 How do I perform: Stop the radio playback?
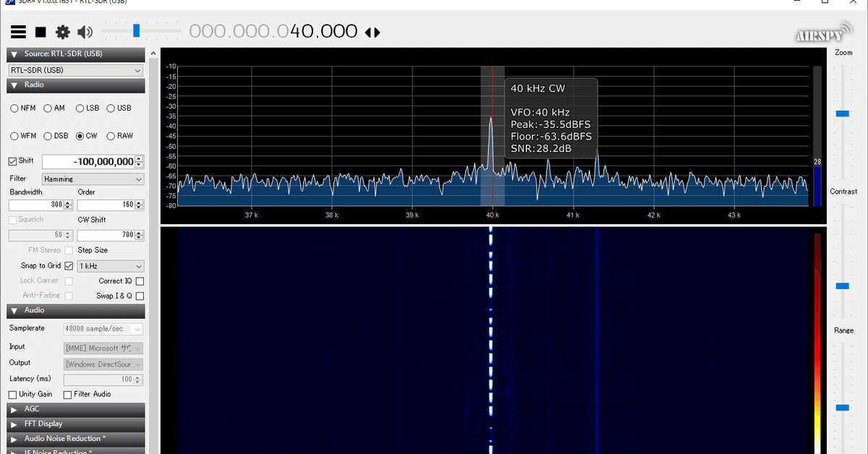[x=41, y=31]
